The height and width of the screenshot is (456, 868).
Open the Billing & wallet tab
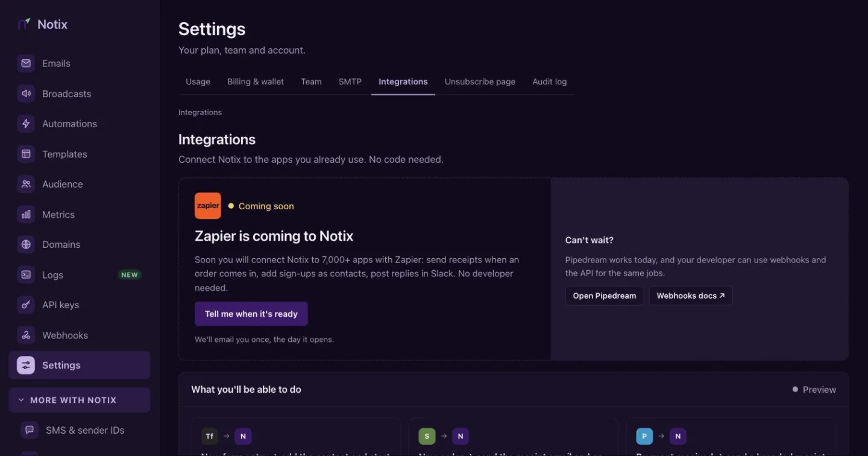click(256, 81)
